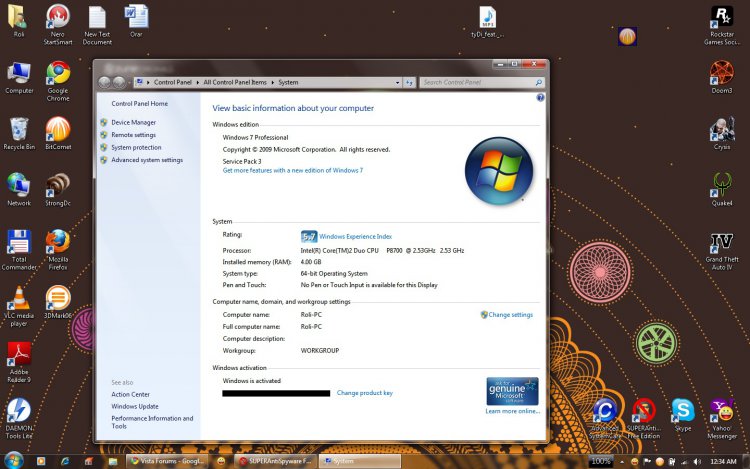Open Internet Explorer in taskbar
750x469 pixels.
[x=65, y=461]
